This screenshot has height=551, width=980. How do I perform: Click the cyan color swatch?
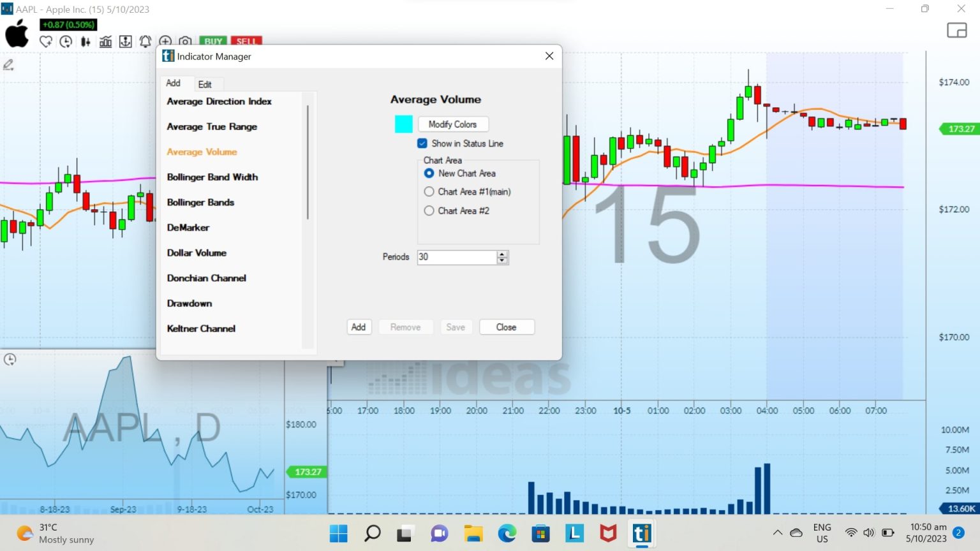click(x=403, y=124)
